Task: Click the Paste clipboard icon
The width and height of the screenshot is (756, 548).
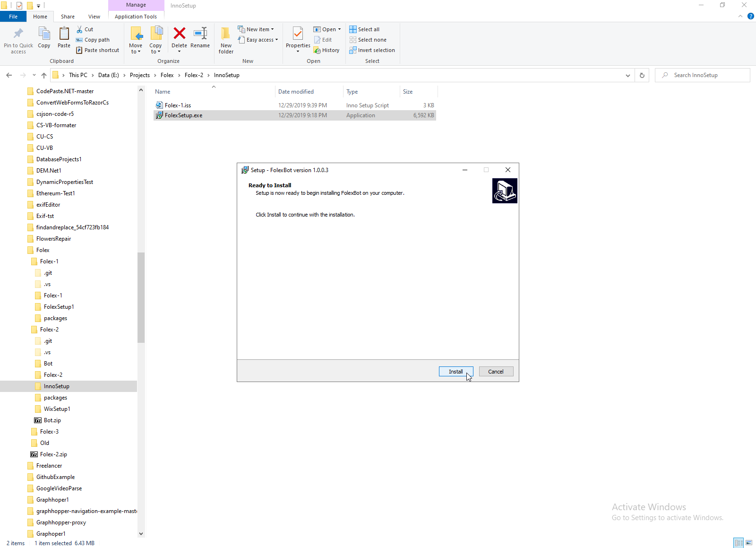Action: point(64,33)
